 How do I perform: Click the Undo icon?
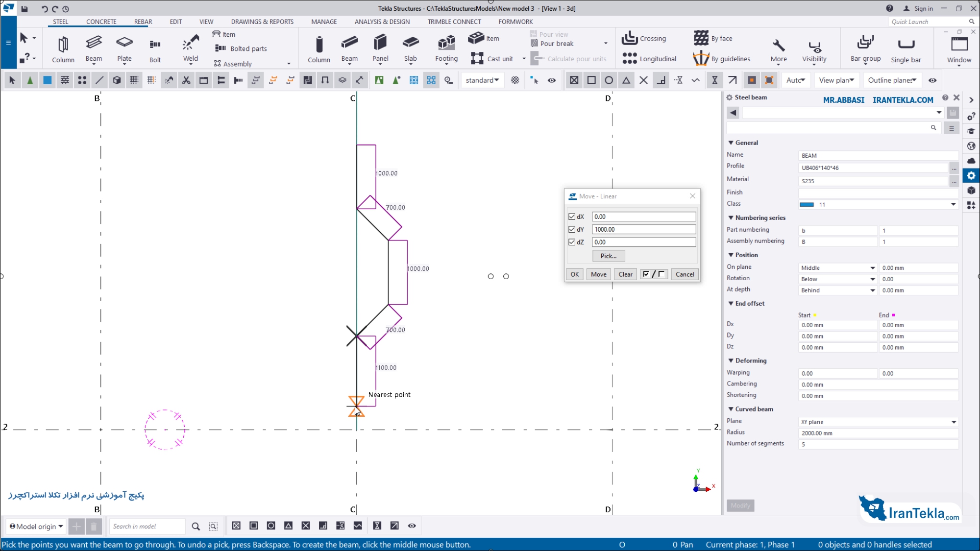point(45,8)
